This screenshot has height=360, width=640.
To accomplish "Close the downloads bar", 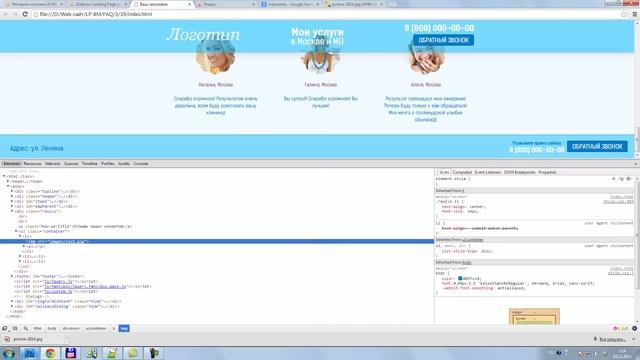I will (x=634, y=339).
